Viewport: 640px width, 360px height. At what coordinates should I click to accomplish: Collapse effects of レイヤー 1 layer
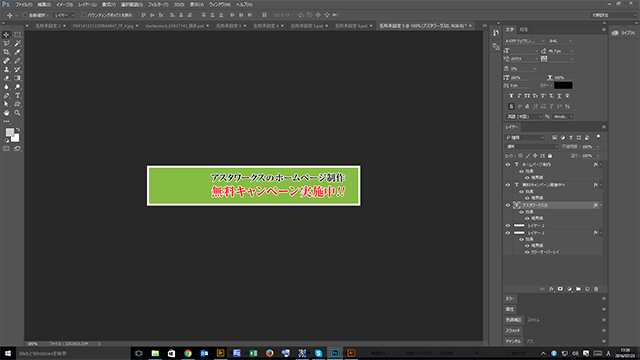tap(600, 233)
